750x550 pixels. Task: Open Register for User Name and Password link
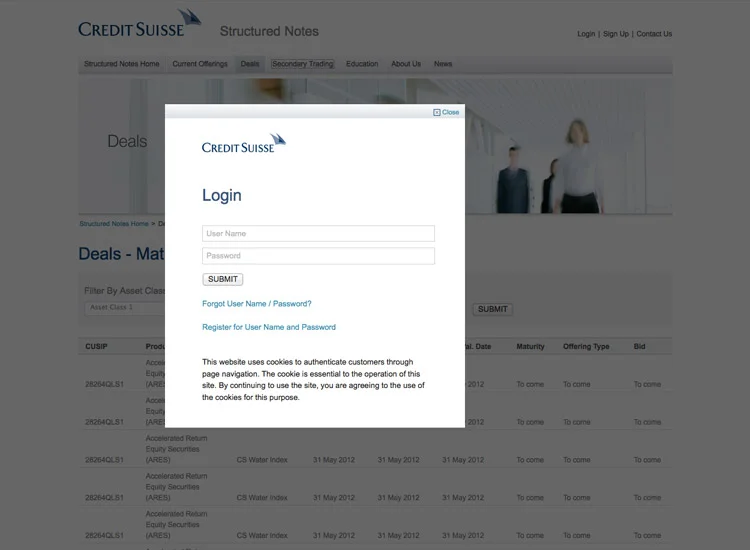[x=269, y=327]
